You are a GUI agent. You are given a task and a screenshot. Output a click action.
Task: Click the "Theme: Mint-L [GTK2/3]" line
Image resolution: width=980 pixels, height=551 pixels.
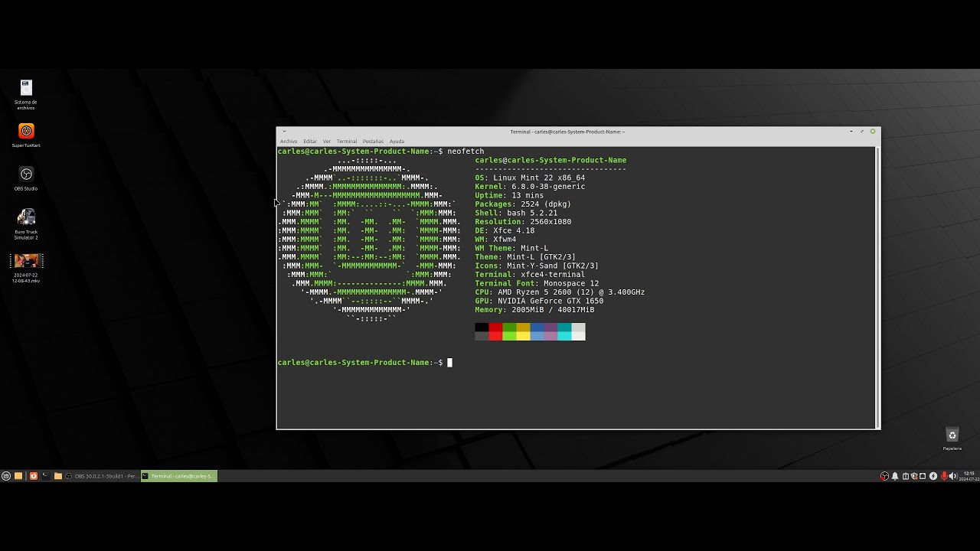(x=525, y=257)
